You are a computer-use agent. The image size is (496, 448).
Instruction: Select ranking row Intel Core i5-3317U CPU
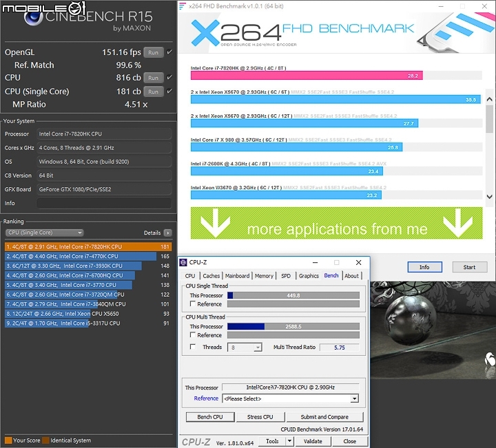pos(88,323)
